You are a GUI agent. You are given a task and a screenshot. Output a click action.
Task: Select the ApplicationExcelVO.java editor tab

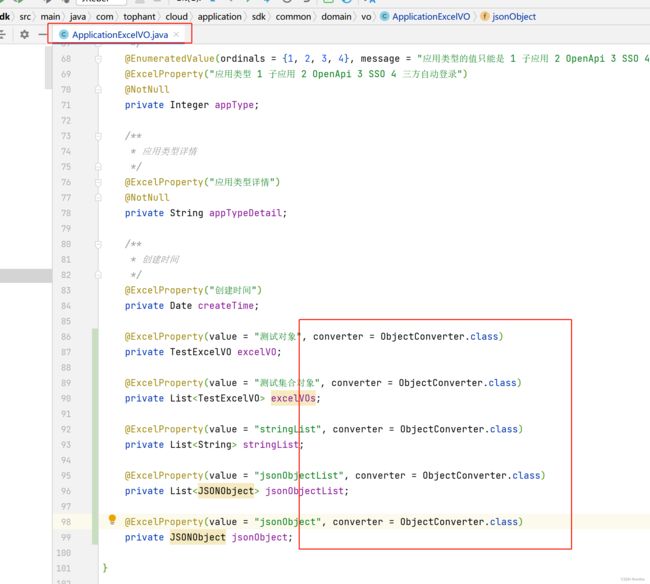point(120,34)
